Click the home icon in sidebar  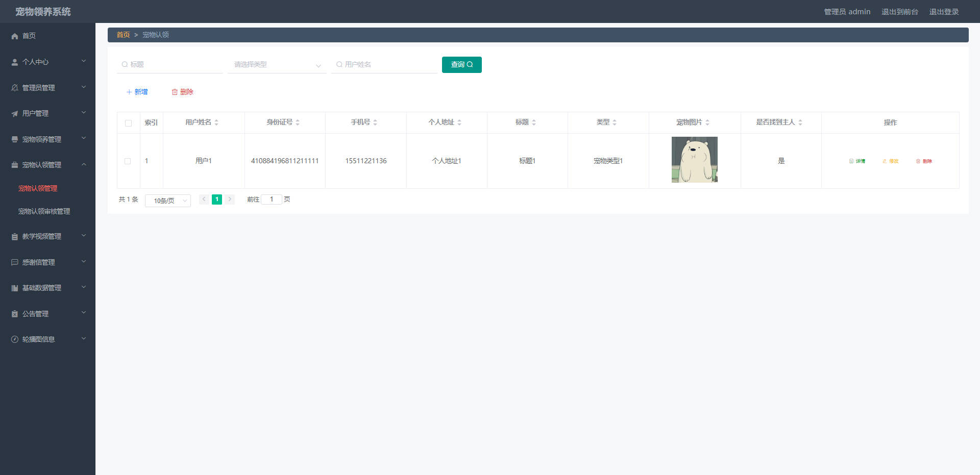(15, 36)
